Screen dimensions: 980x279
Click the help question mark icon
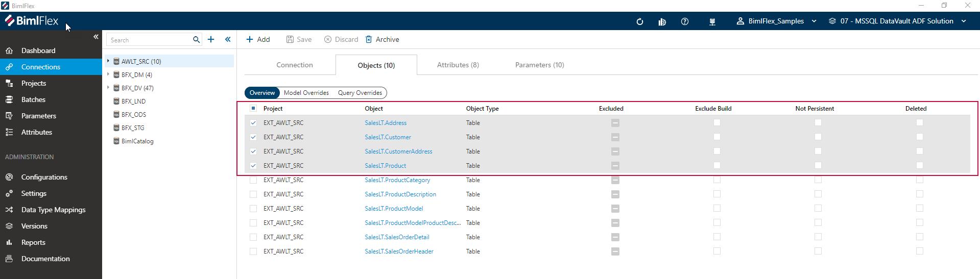tap(685, 21)
